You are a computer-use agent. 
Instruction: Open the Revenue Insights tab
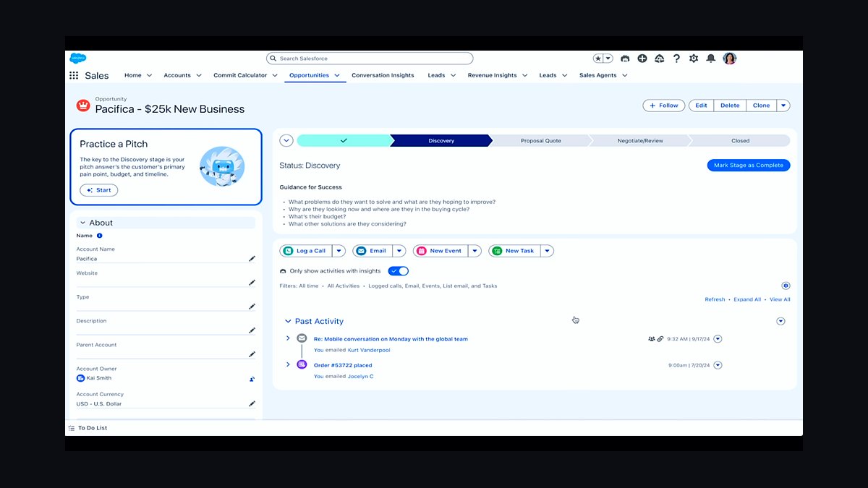click(492, 75)
